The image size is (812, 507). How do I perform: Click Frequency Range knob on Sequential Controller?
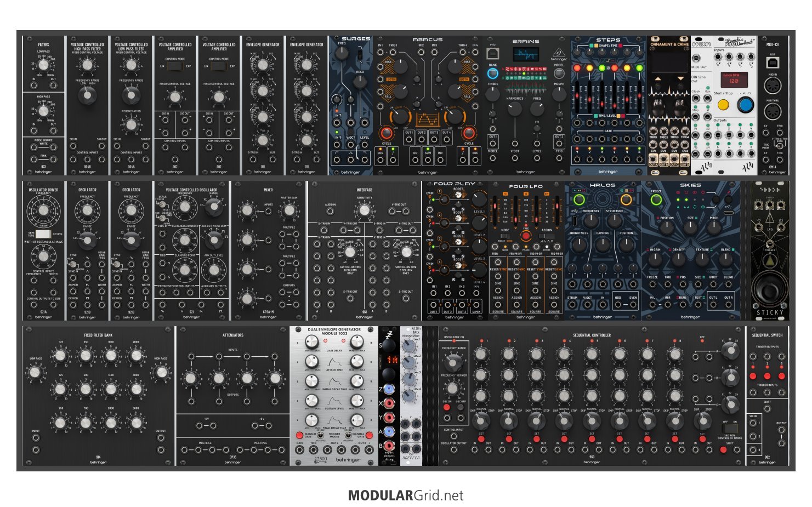click(453, 362)
